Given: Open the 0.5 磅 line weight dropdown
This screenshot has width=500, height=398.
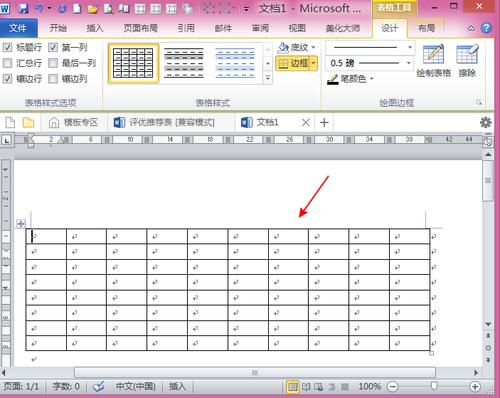Looking at the screenshot, I should coord(409,63).
